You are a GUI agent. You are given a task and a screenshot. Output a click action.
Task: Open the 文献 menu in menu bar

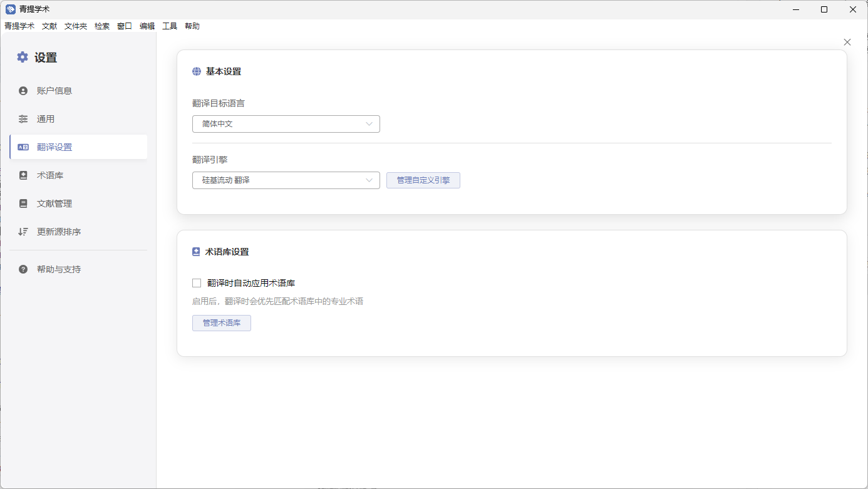49,26
